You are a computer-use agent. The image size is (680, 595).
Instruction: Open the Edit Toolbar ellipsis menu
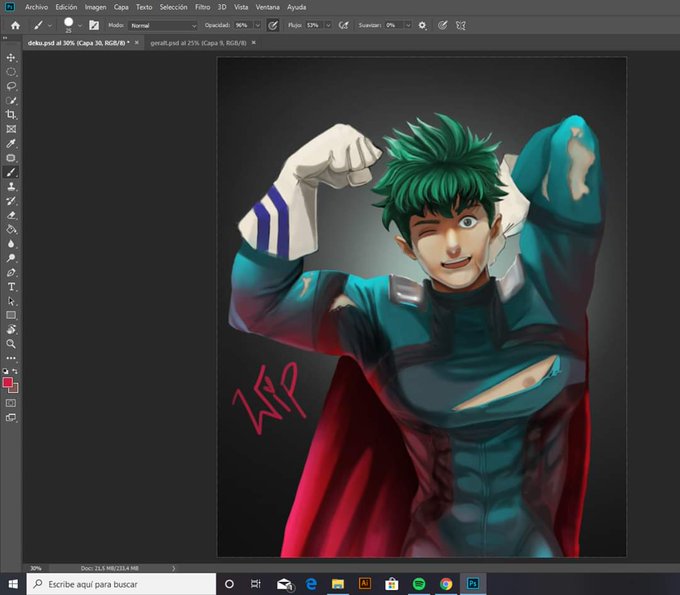(11, 358)
